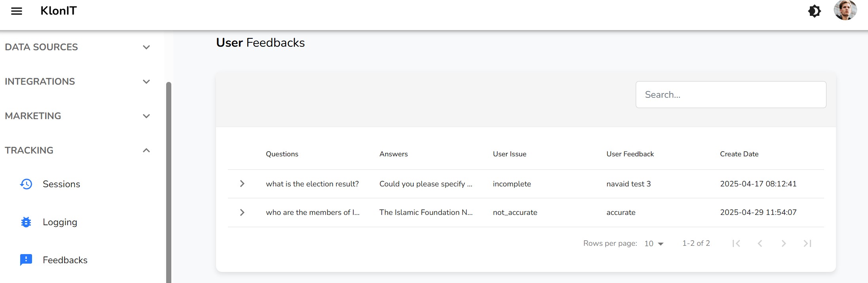Expand the MARKETING section

point(146,116)
